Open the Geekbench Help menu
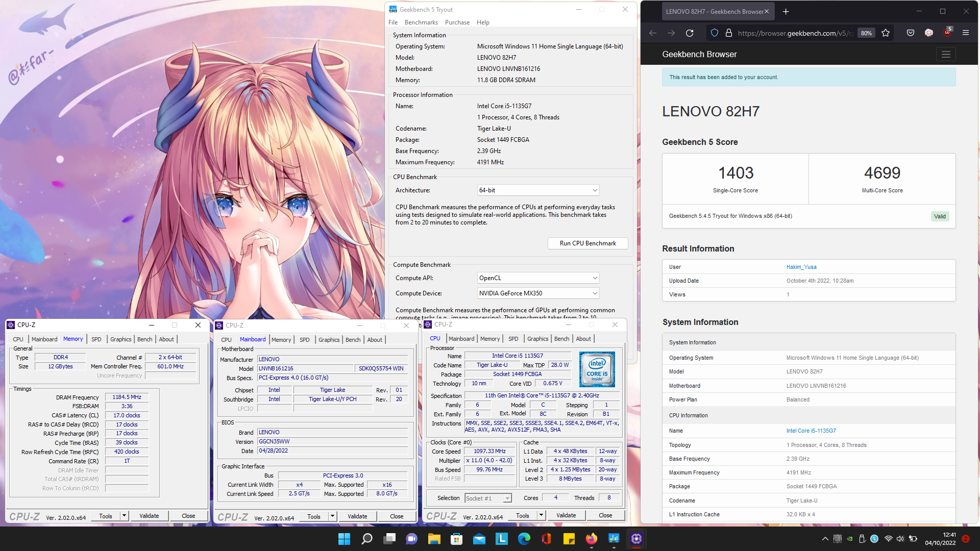980x551 pixels. 483,22
